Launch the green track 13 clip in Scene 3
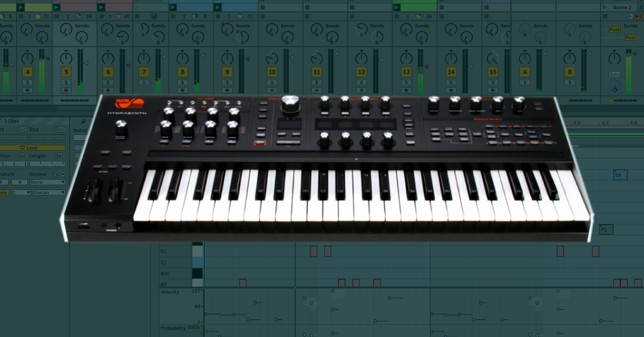 pyautogui.click(x=397, y=8)
